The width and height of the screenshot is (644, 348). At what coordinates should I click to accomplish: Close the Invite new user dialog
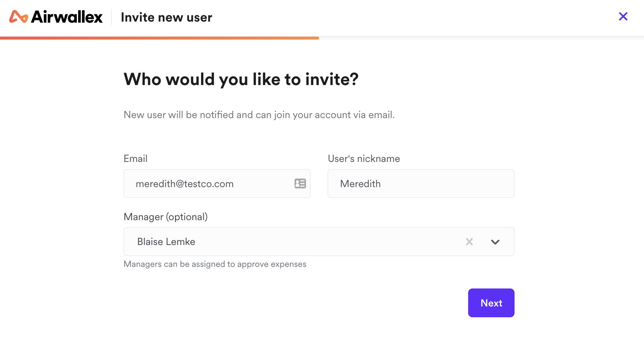pyautogui.click(x=623, y=16)
